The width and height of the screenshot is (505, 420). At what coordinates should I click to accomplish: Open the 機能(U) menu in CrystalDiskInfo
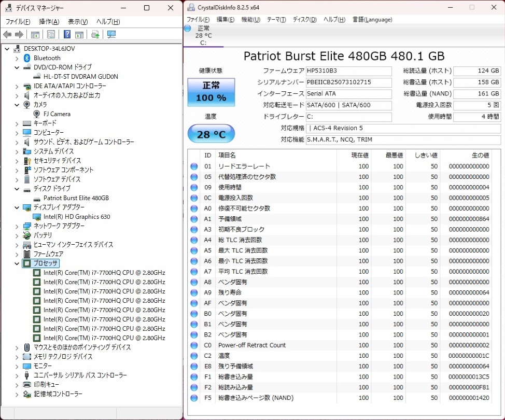coord(250,20)
